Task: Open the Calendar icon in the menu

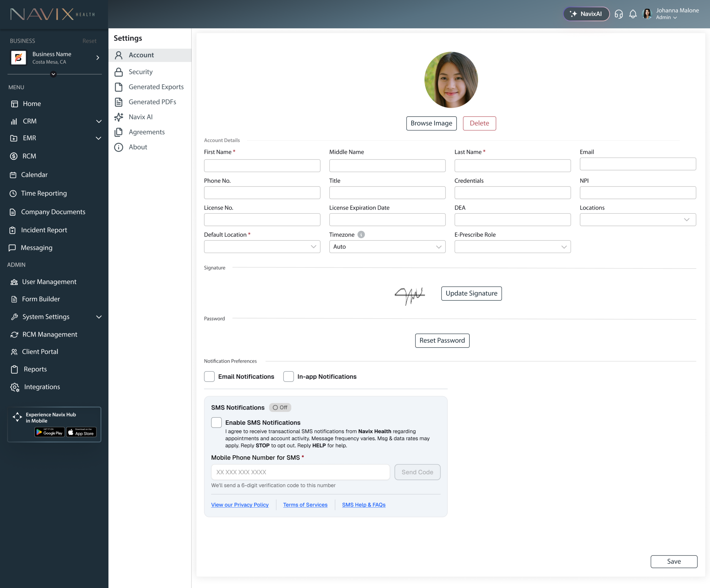Action: point(13,175)
